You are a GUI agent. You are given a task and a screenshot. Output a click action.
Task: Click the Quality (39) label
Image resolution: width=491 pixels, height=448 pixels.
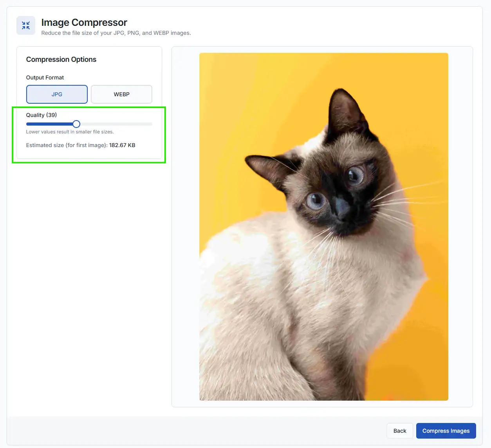point(41,115)
